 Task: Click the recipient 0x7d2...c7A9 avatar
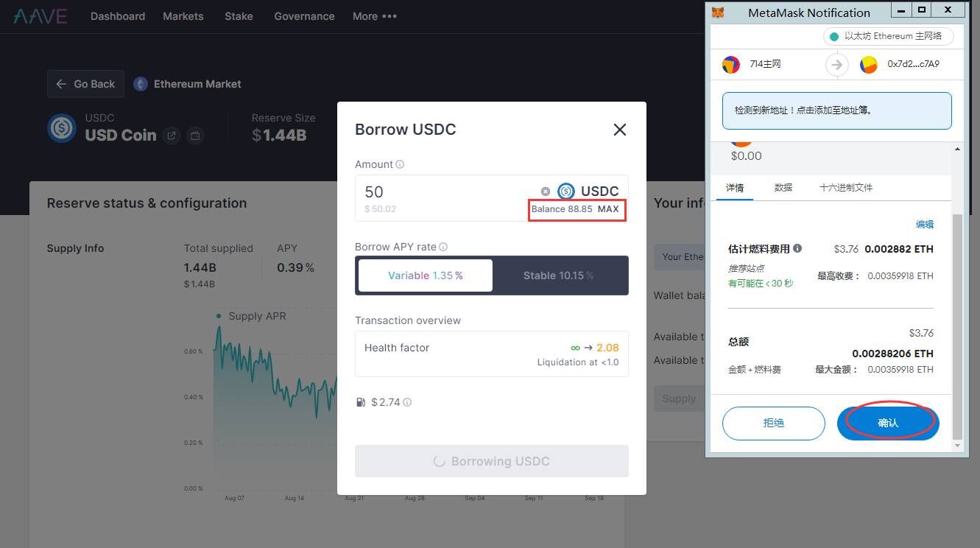click(869, 64)
